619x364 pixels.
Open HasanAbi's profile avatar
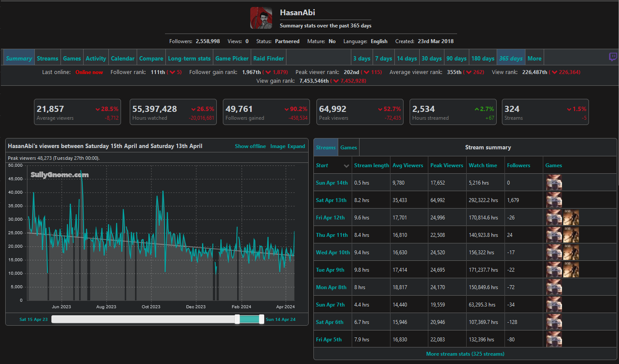pyautogui.click(x=261, y=18)
